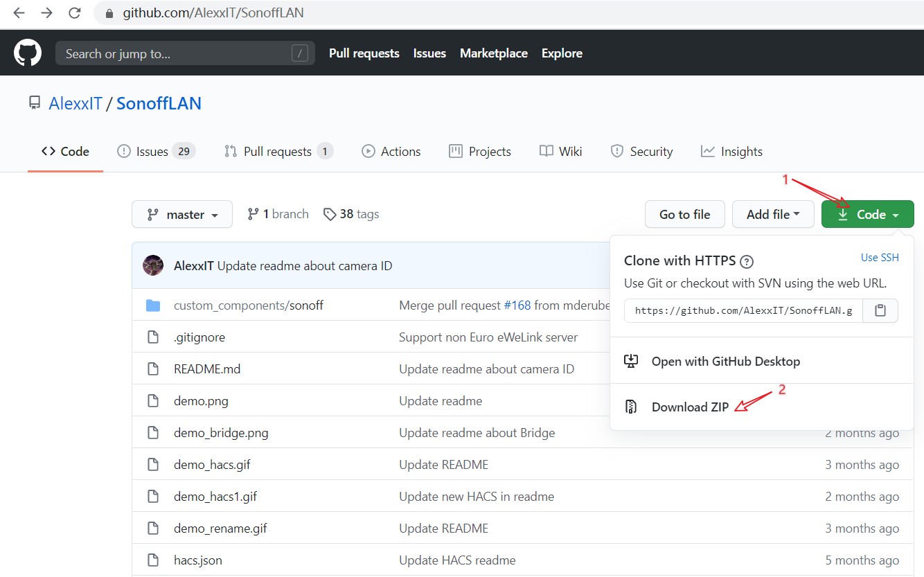Go back with the browser back arrow
This screenshot has width=924, height=577.
19,13
